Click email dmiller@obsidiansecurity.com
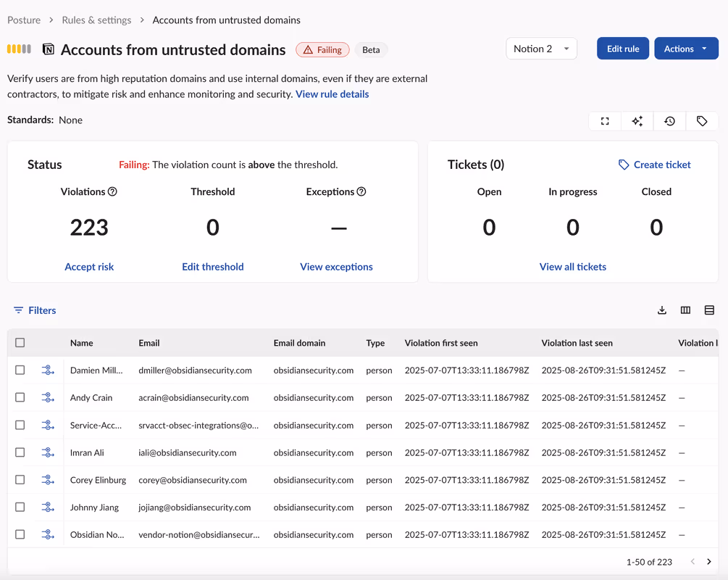Viewport: 728px width, 580px height. click(195, 370)
